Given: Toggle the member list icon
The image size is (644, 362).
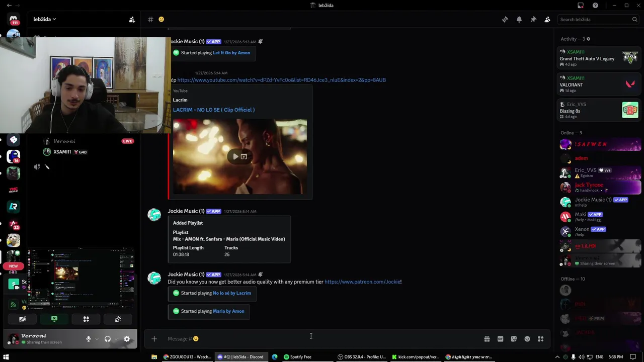Looking at the screenshot, I should tap(547, 20).
